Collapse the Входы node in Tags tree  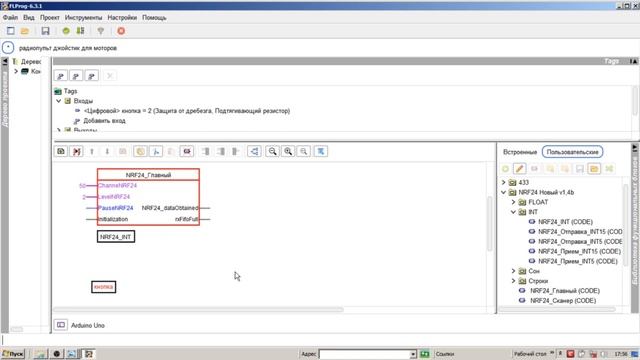tap(59, 101)
